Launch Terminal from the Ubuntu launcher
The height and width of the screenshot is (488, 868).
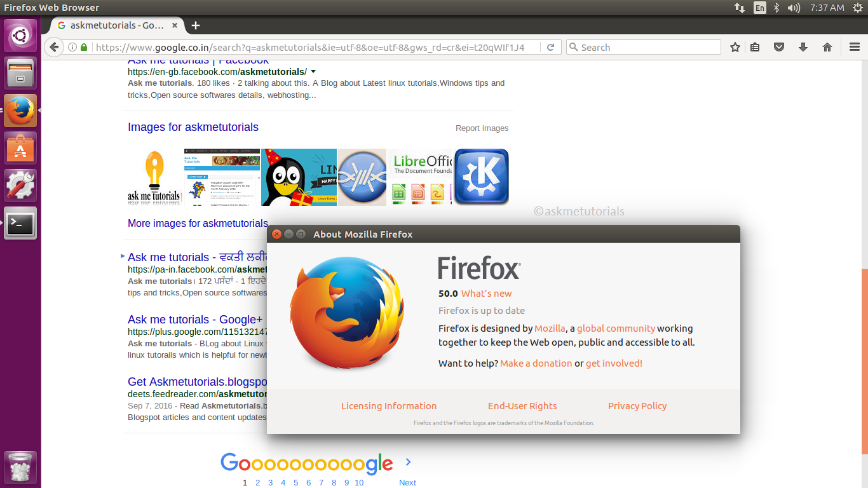[x=20, y=224]
